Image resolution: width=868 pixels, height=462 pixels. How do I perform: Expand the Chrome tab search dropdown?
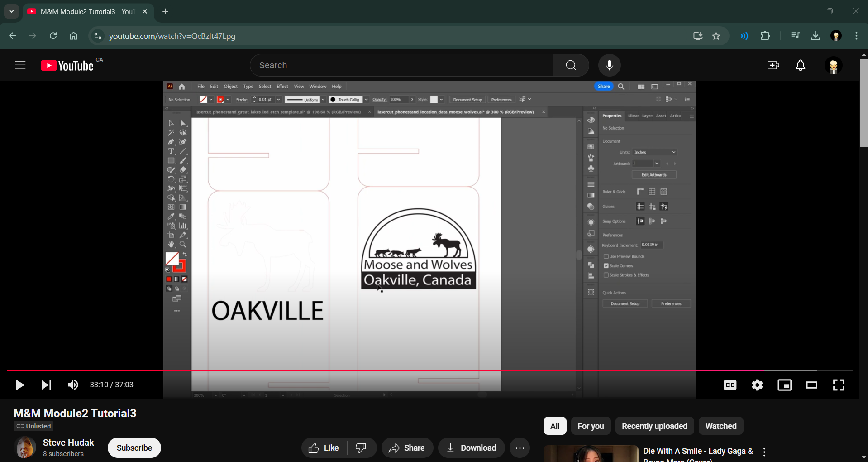click(11, 11)
